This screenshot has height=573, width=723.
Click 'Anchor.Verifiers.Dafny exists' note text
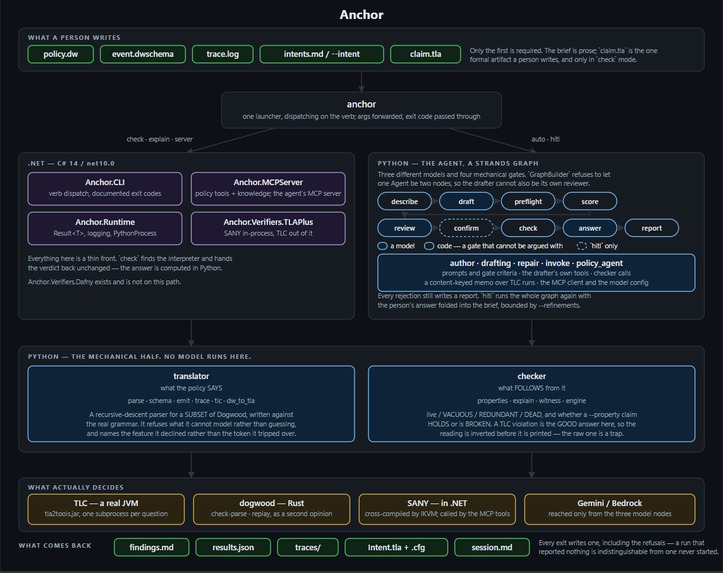tap(104, 282)
